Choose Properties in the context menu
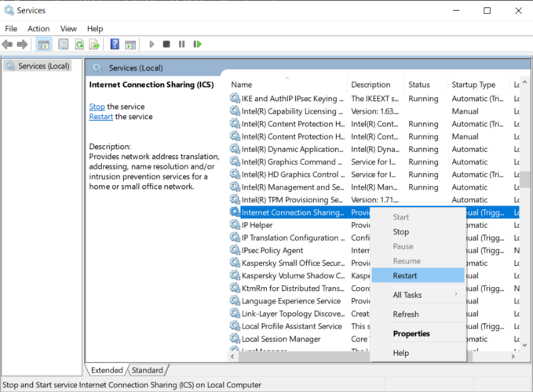Image resolution: width=533 pixels, height=392 pixels. tap(418, 334)
